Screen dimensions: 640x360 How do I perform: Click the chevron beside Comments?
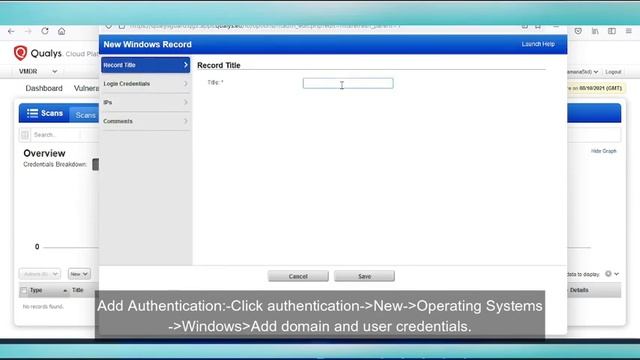(186, 121)
